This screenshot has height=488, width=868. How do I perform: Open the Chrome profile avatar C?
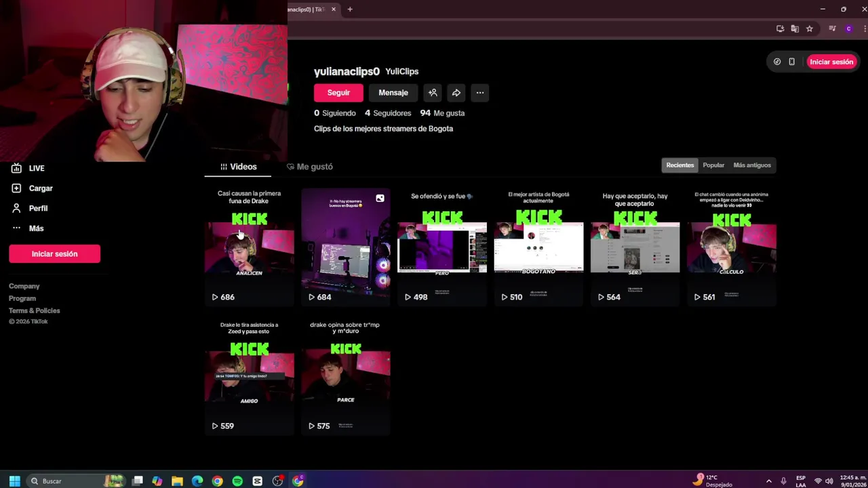tap(848, 28)
